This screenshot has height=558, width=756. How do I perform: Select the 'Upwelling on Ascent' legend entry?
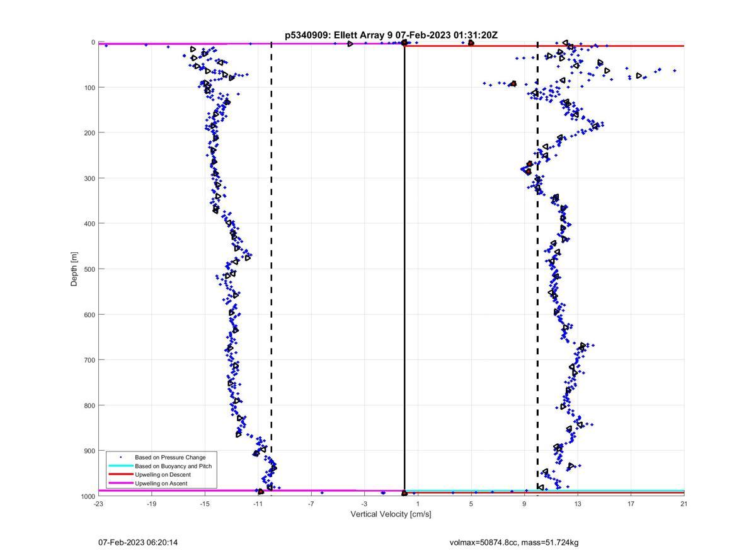click(161, 484)
